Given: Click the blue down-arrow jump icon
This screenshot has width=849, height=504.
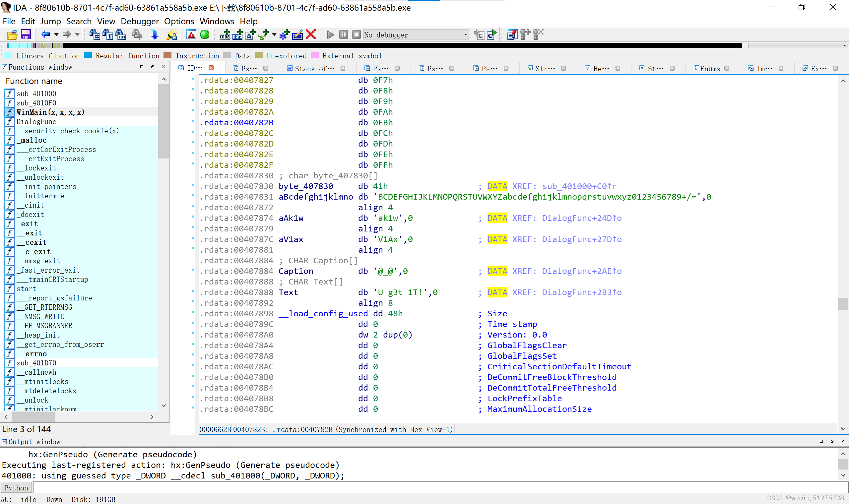Looking at the screenshot, I should (x=155, y=34).
